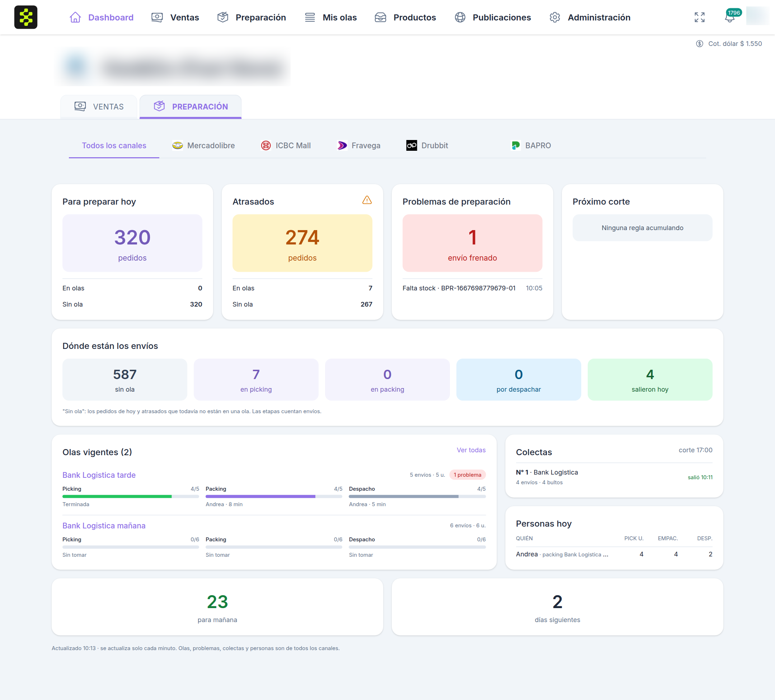Switch to the VENTAS tab
The height and width of the screenshot is (700, 775).
[99, 107]
